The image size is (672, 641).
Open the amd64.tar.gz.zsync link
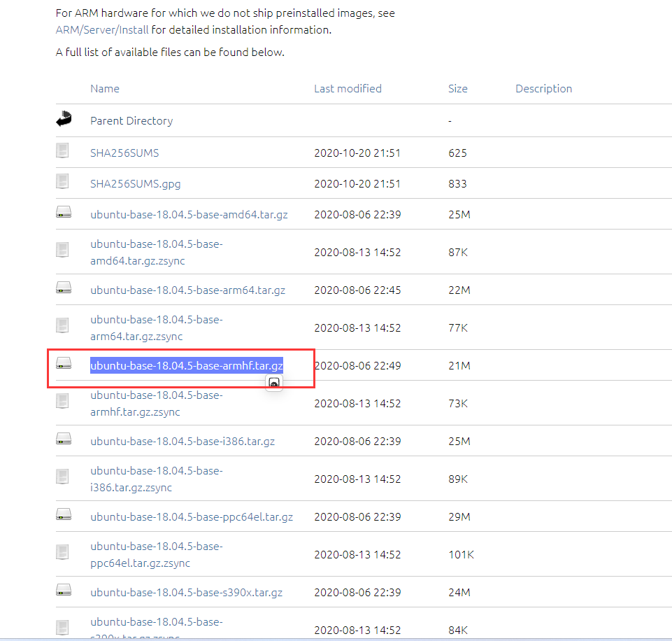pos(157,252)
